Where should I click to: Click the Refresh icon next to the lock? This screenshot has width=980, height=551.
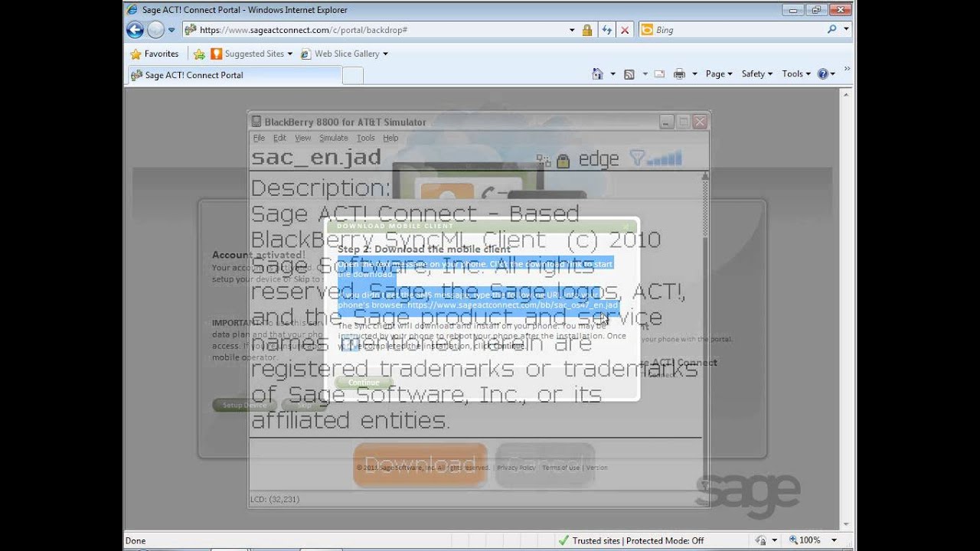(x=607, y=30)
